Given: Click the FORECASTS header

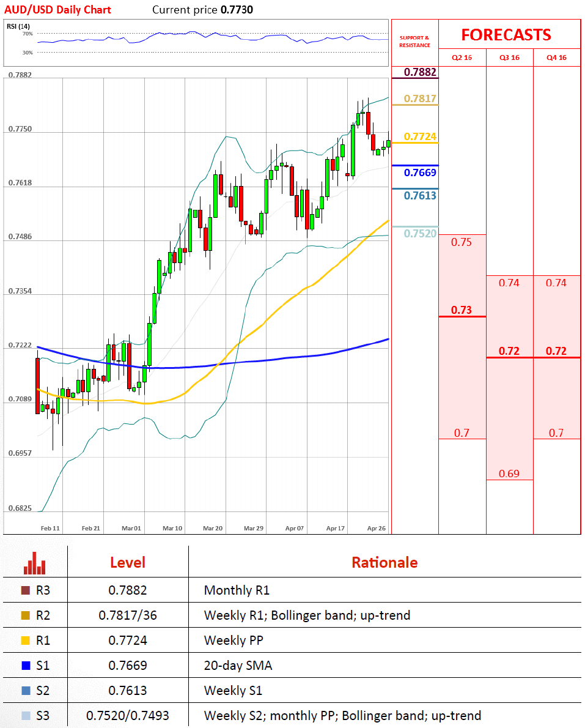Looking at the screenshot, I should [506, 35].
